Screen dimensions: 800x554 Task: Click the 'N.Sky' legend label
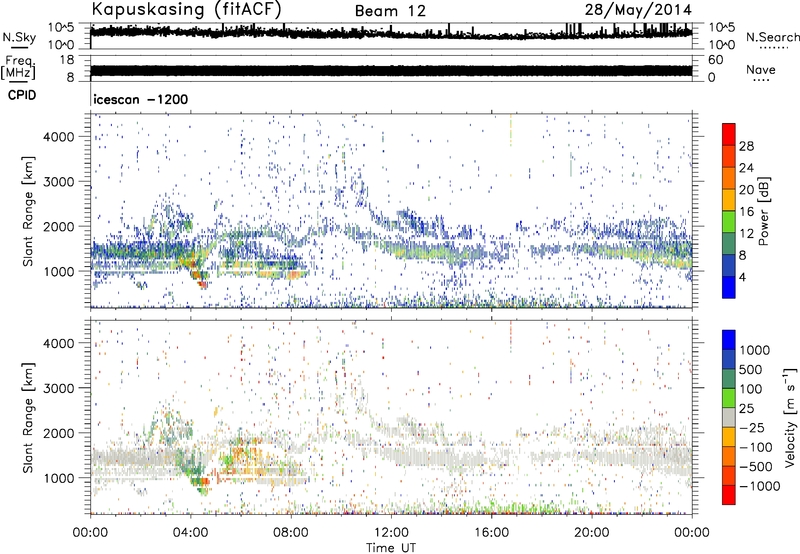click(19, 37)
